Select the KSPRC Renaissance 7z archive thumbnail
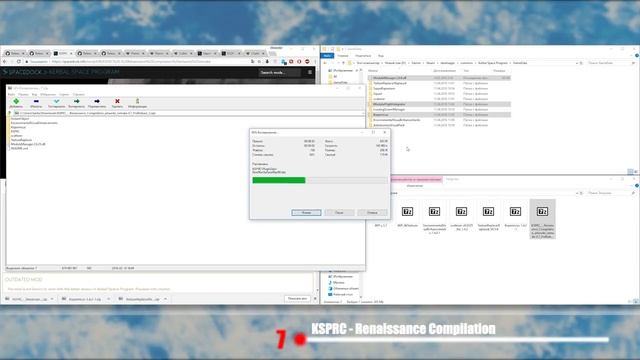The width and height of the screenshot is (640, 360). [542, 219]
